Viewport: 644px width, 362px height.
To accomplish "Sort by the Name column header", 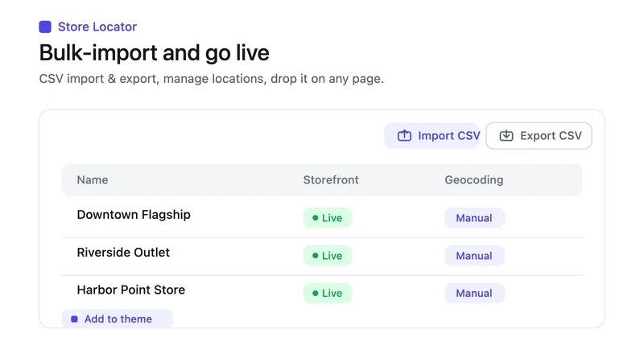I will coord(93,179).
